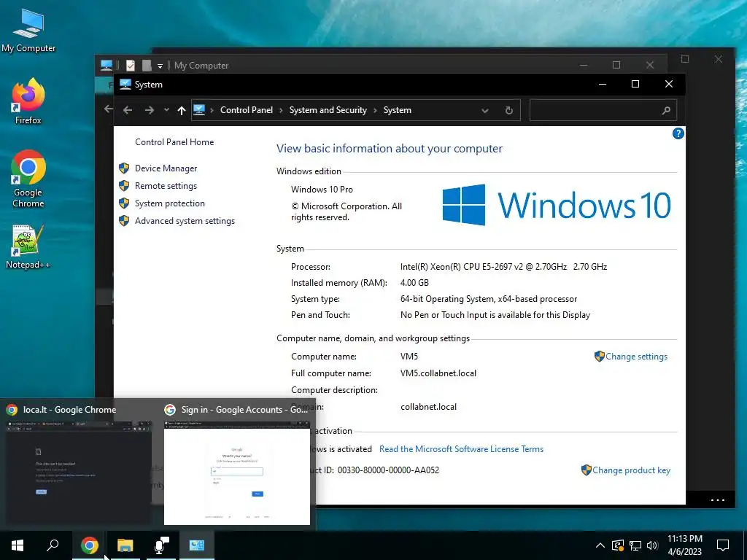Click the Windows 10 Pro edition text
The image size is (747, 560).
pyautogui.click(x=322, y=190)
